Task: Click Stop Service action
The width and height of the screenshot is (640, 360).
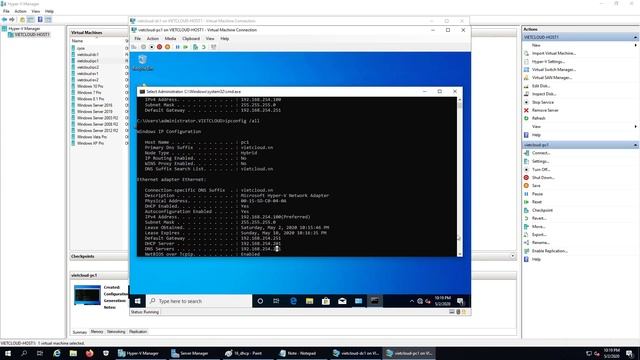Action: [543, 102]
